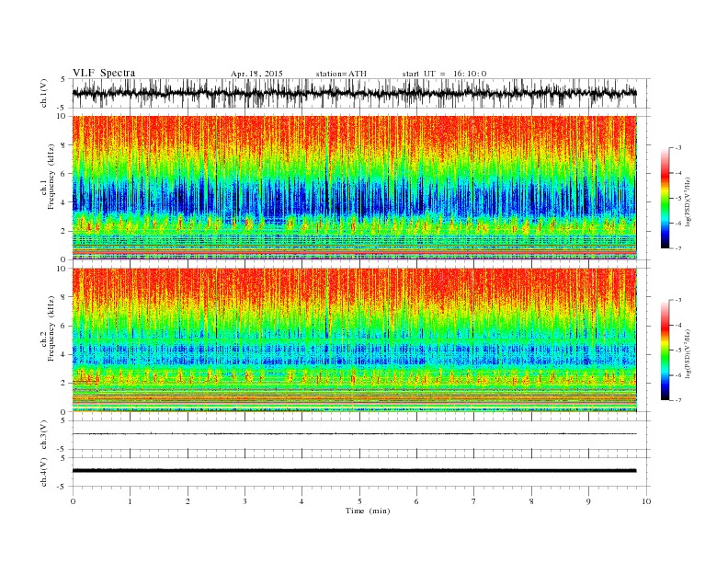Click the '0' time axis tick label

tap(73, 501)
